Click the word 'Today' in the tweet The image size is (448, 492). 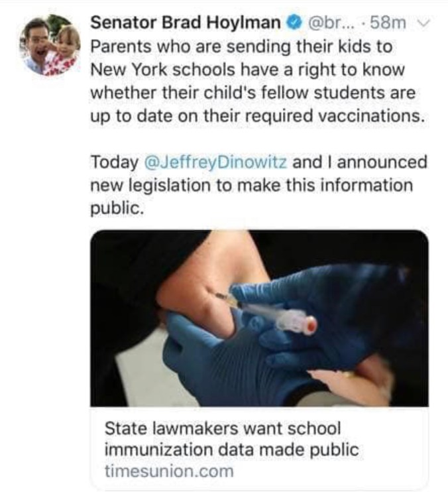[113, 162]
